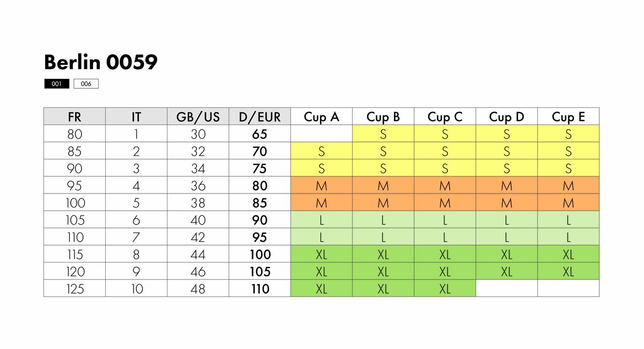Click the D/EUR size 75 cell

260,168
